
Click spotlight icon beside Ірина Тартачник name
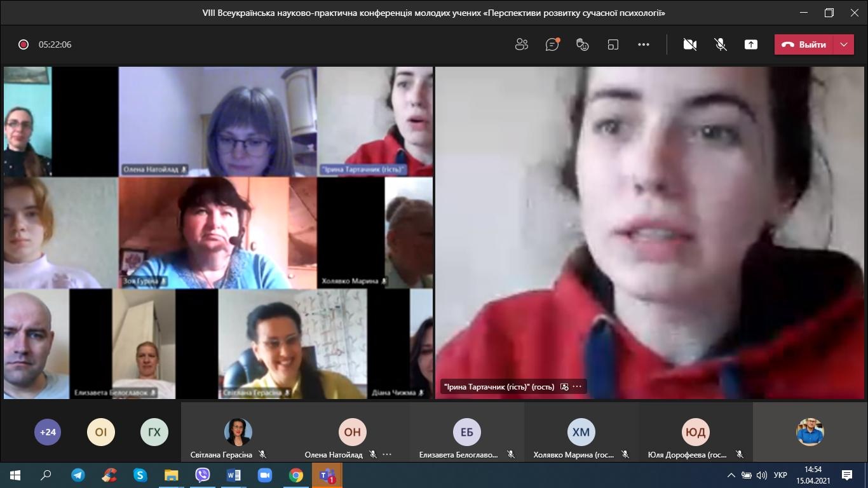(x=564, y=386)
